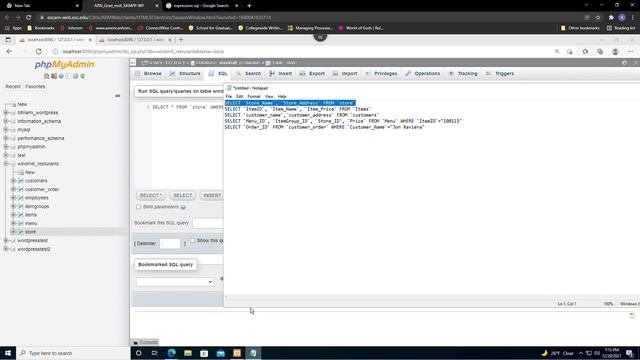Viewport: 640px width, 360px height.
Task: Open Microsoft Store from taskbar
Action: 204,353
